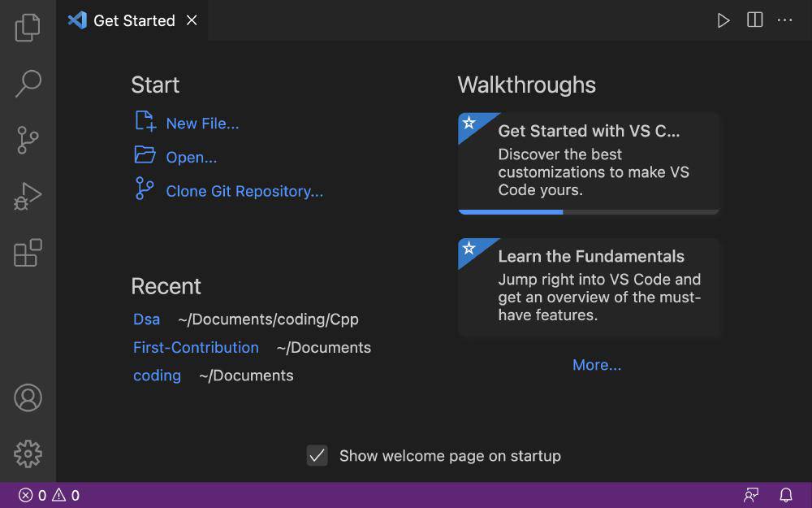Close the Get Started tab

(x=192, y=20)
